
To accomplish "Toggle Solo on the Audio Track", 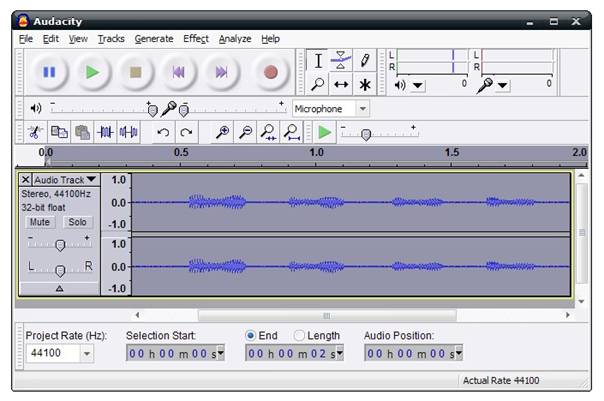I will click(77, 222).
